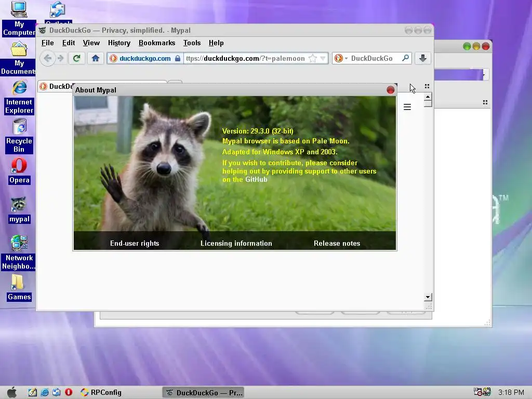Click the yellow button on the background window
Image resolution: width=532 pixels, height=399 pixels.
pyautogui.click(x=476, y=46)
